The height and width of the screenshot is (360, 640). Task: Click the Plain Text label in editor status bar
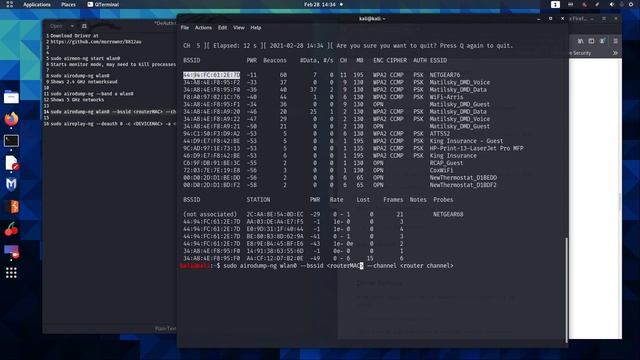[165, 329]
